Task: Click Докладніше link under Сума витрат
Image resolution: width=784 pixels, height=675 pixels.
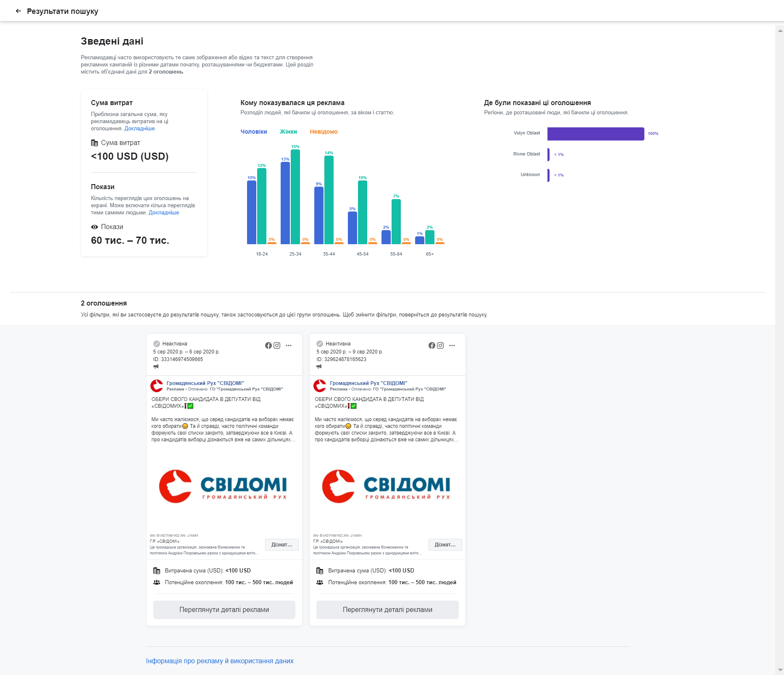Action: 139,129
